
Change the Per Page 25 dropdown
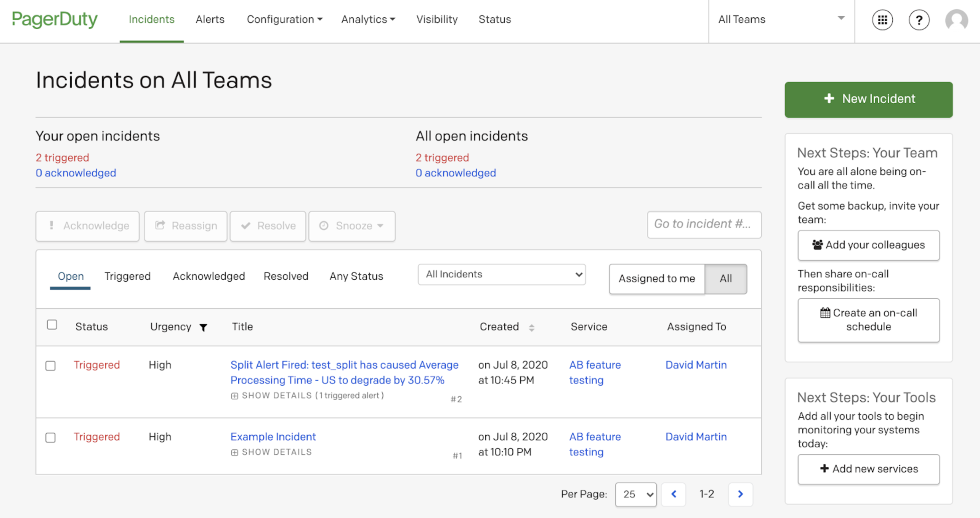pos(635,494)
